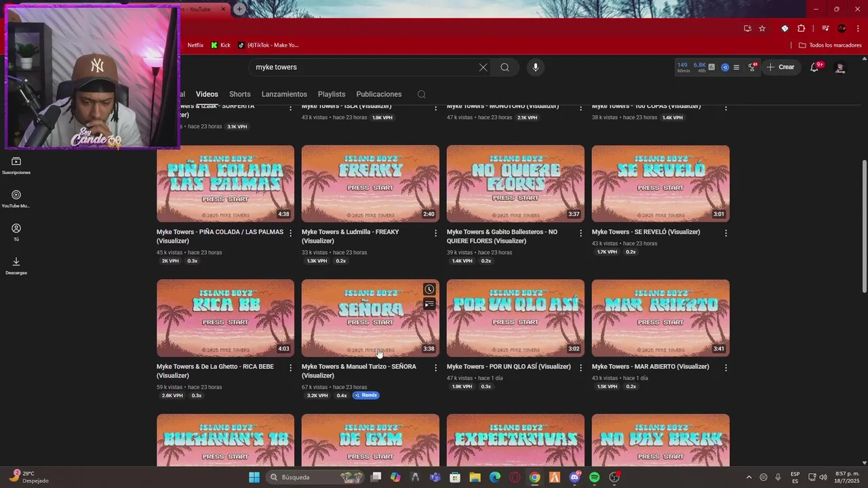
Task: Open the Windows Start menu
Action: (x=254, y=477)
